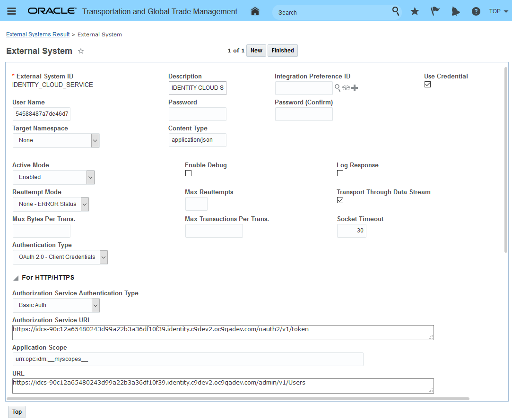This screenshot has height=420, width=512.
Task: Click the Top button at bottom
Action: [x=17, y=412]
